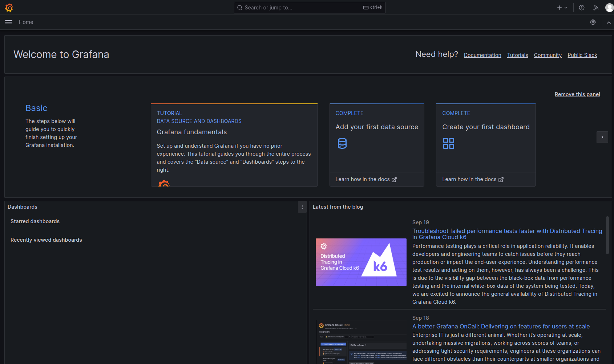Click the Grafana logo in the header

pos(9,8)
